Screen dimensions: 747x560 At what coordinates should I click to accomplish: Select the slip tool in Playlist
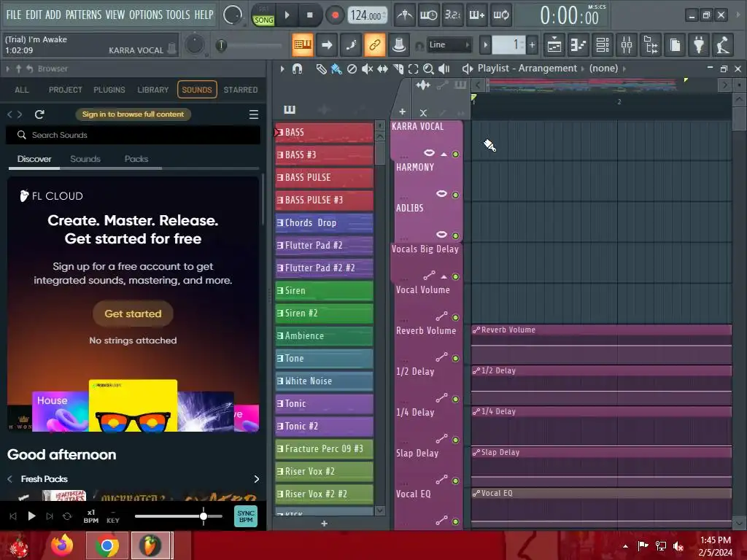(382, 69)
